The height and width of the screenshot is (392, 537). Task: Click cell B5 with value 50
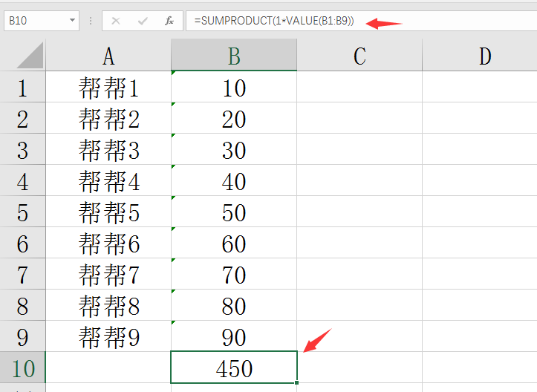(x=234, y=212)
